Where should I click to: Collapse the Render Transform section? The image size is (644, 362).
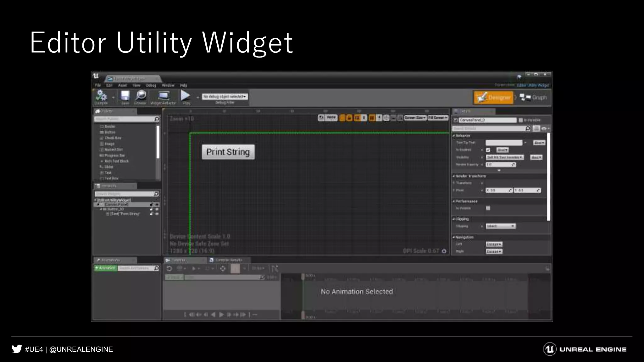[454, 176]
